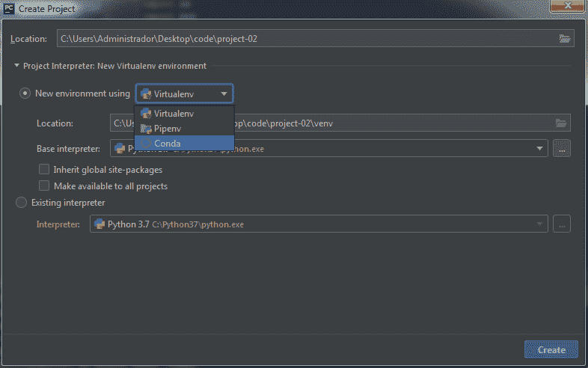Screen dimensions: 588x368
Task: Click the PyCharm icon in title bar
Action: click(x=9, y=8)
